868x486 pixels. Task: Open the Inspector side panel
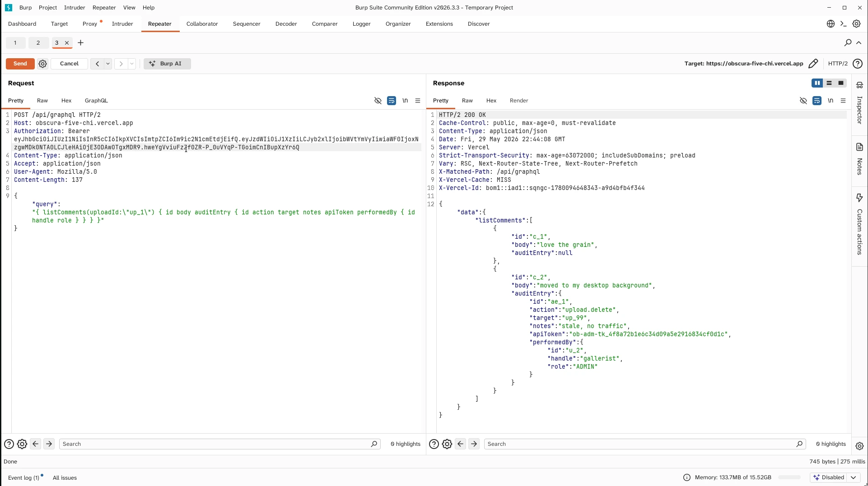[859, 103]
